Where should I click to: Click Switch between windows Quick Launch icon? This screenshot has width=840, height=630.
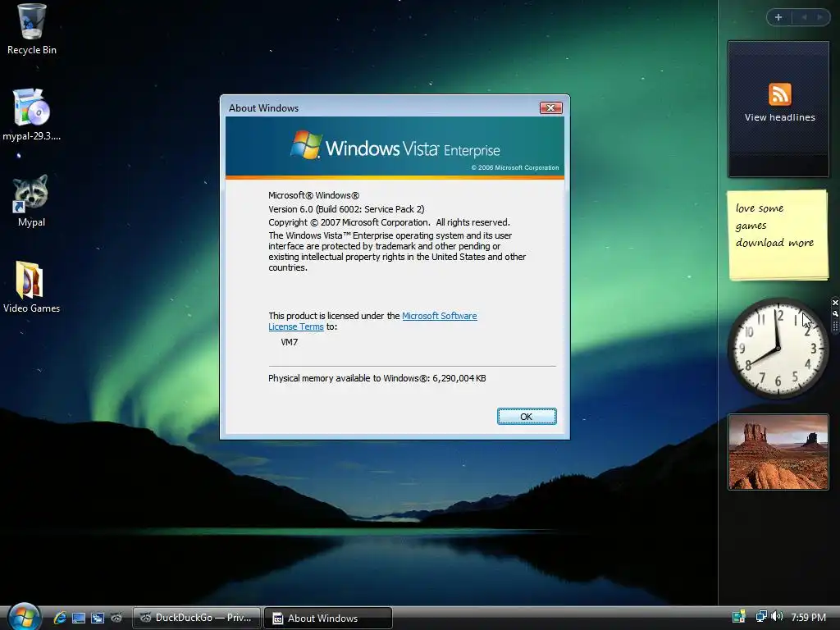[98, 618]
